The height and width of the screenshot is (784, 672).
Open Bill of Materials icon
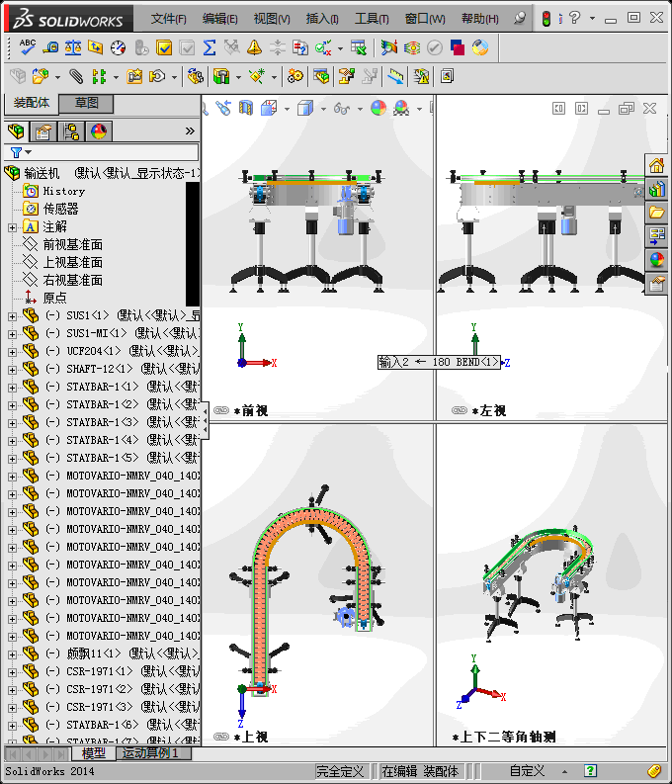pos(321,76)
